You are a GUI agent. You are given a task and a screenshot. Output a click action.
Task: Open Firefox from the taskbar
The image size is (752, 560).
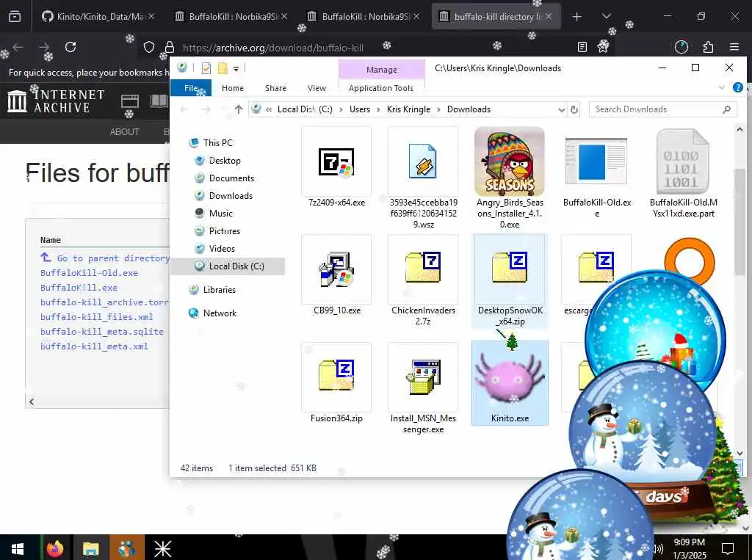pyautogui.click(x=54, y=548)
